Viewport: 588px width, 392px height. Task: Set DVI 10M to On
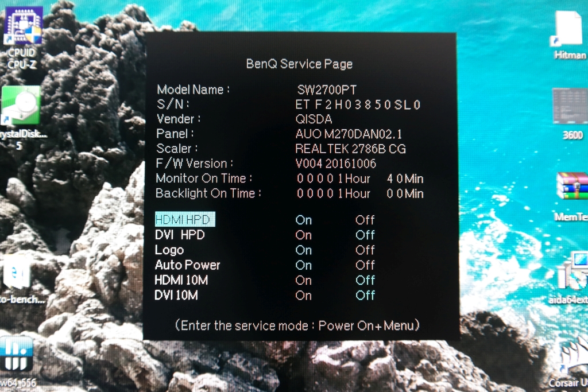pyautogui.click(x=303, y=296)
